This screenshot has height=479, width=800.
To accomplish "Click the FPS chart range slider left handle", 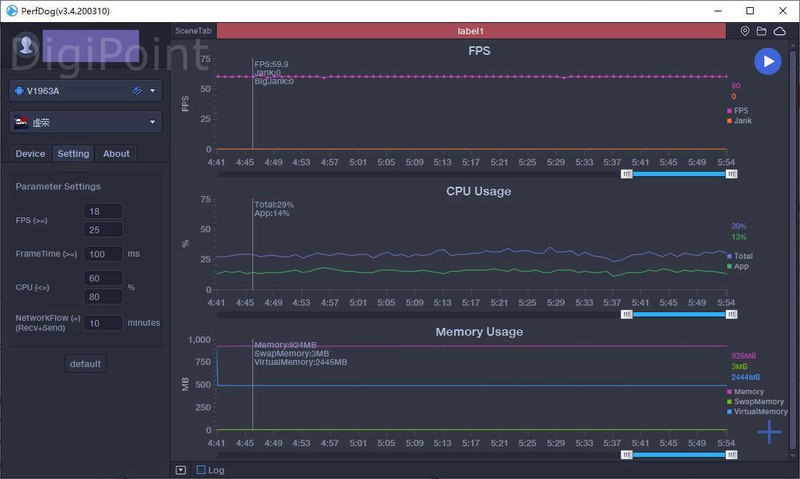I will 627,174.
